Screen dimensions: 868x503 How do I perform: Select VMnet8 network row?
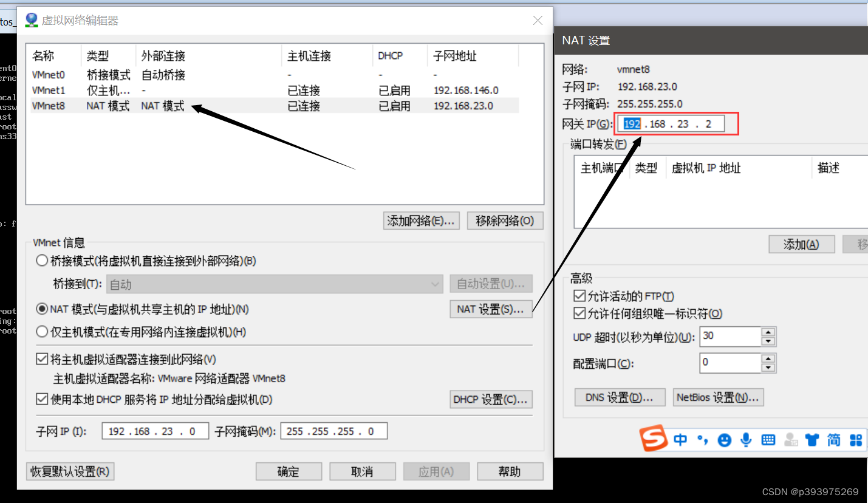point(275,106)
